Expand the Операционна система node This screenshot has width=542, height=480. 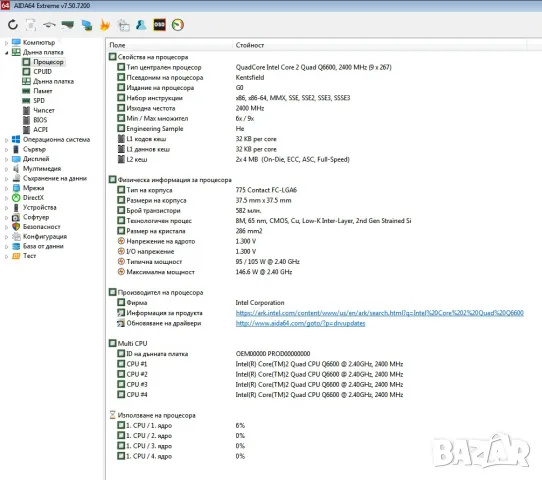click(6, 140)
